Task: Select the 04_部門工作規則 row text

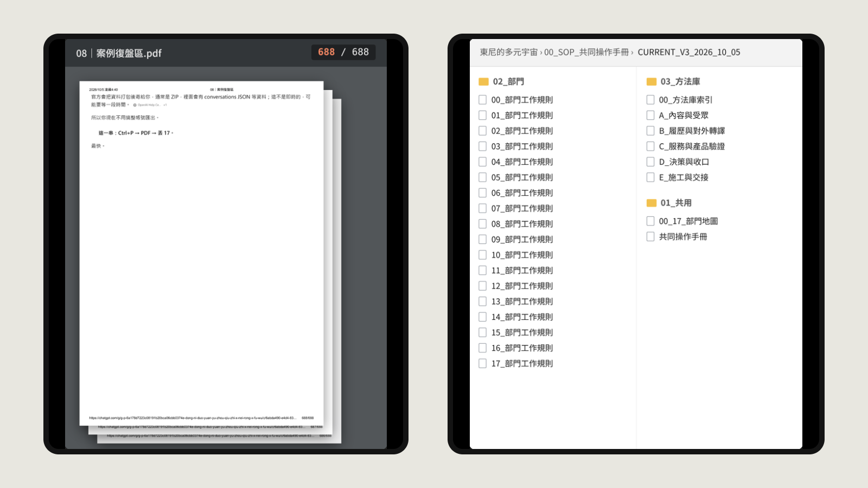Action: click(x=522, y=162)
